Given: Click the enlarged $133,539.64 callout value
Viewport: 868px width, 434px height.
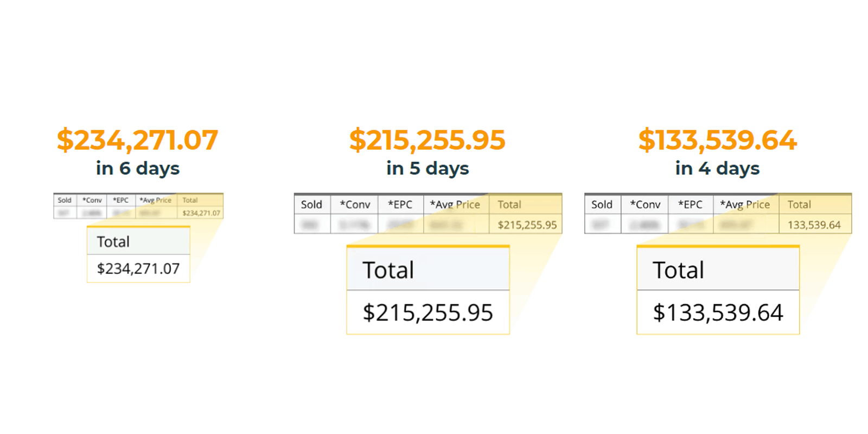Looking at the screenshot, I should point(718,312).
